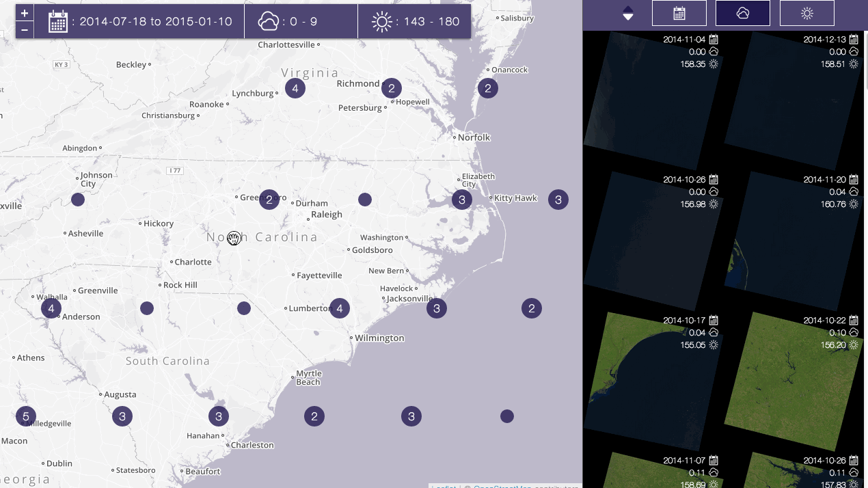Open the 2014-11-04 scene thumbnail
868x488 pixels.
[x=652, y=100]
